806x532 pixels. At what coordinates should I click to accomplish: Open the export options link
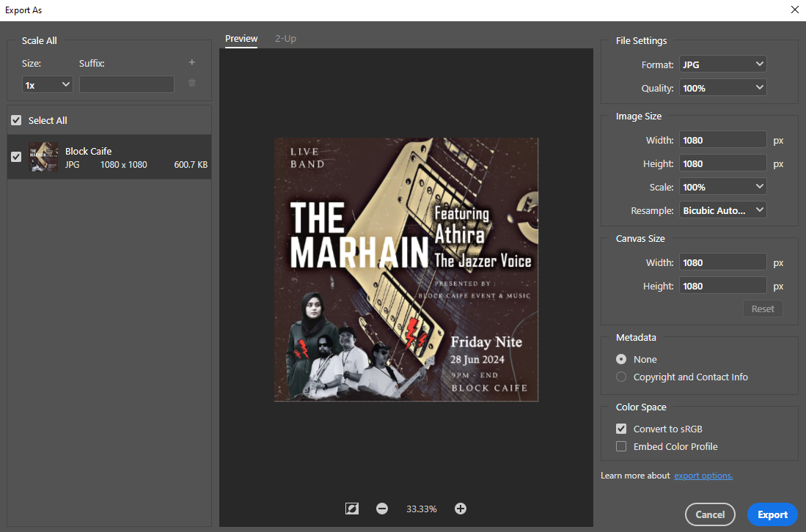coord(703,476)
